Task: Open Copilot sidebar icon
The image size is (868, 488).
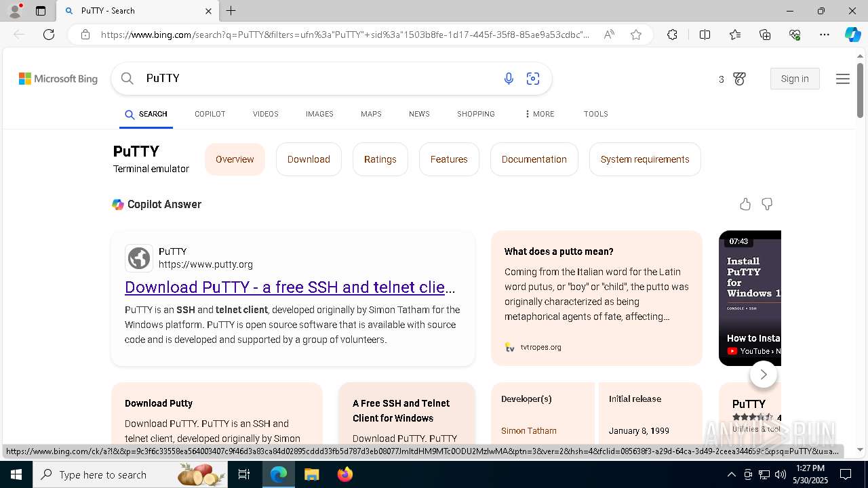Action: tap(853, 35)
